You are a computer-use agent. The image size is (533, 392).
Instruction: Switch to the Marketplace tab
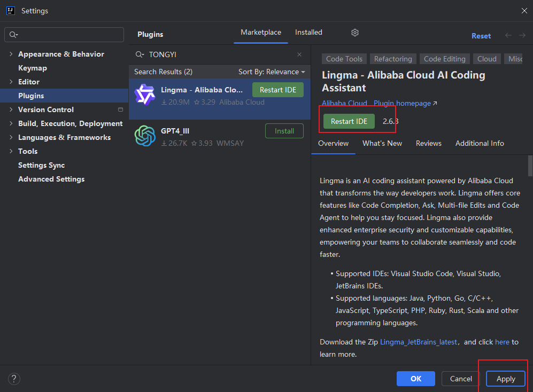261,32
